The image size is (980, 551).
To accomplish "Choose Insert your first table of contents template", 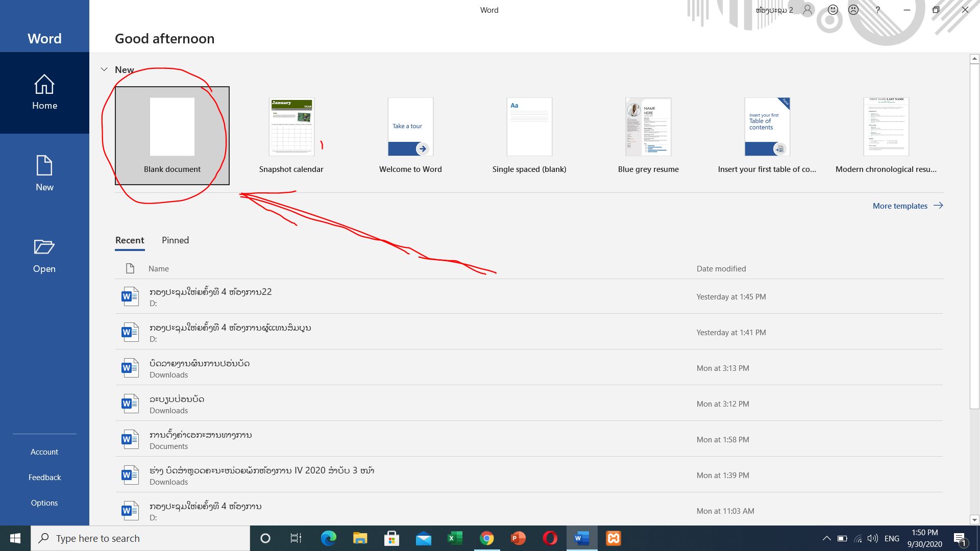I will pyautogui.click(x=767, y=136).
